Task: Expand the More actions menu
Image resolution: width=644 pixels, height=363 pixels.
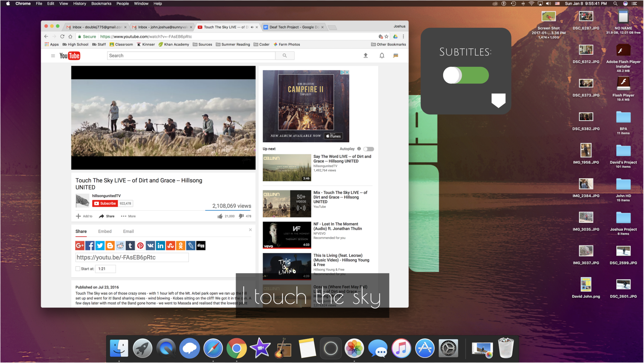Action: pos(128,216)
